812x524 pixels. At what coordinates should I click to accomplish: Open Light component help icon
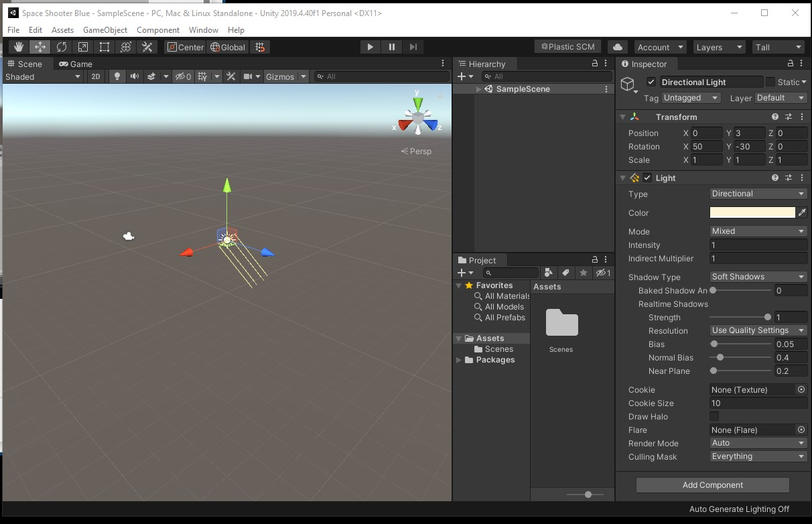point(775,178)
